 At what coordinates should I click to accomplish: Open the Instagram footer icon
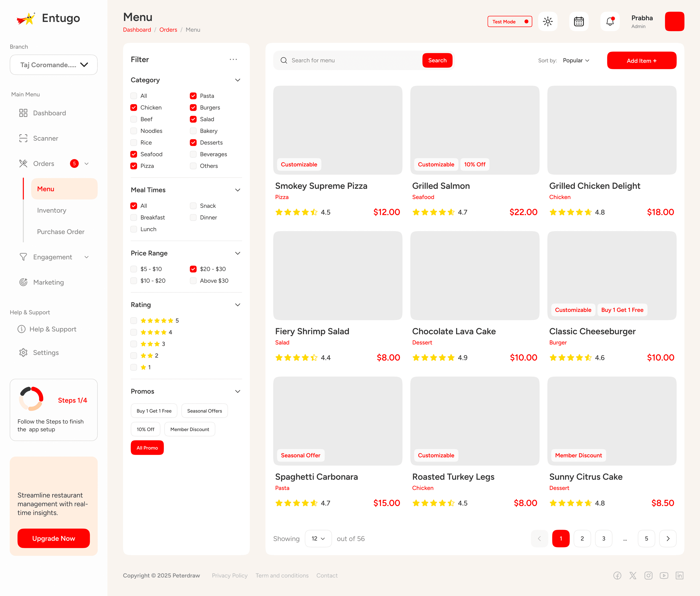pos(648,575)
